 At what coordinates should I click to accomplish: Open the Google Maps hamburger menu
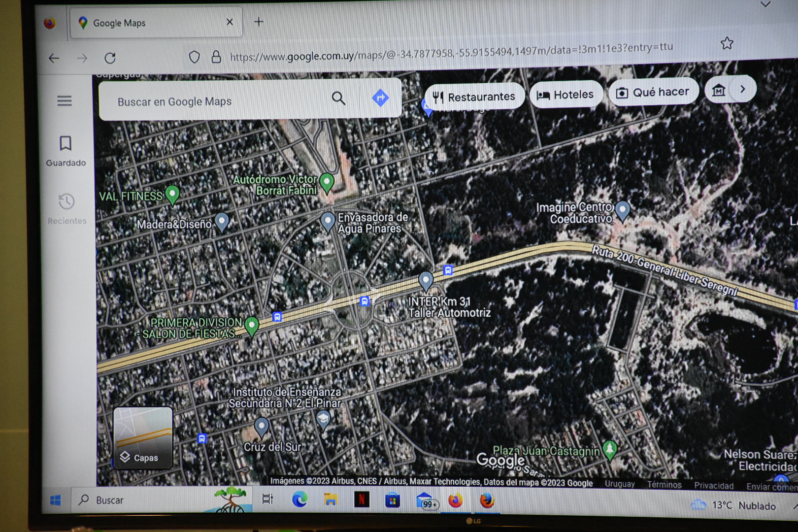[65, 101]
